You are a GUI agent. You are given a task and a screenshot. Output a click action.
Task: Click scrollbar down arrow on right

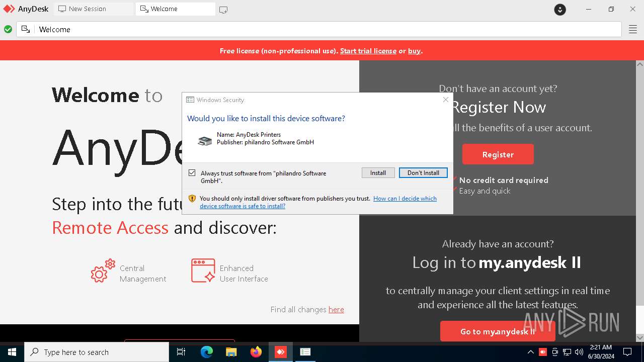coord(640,338)
